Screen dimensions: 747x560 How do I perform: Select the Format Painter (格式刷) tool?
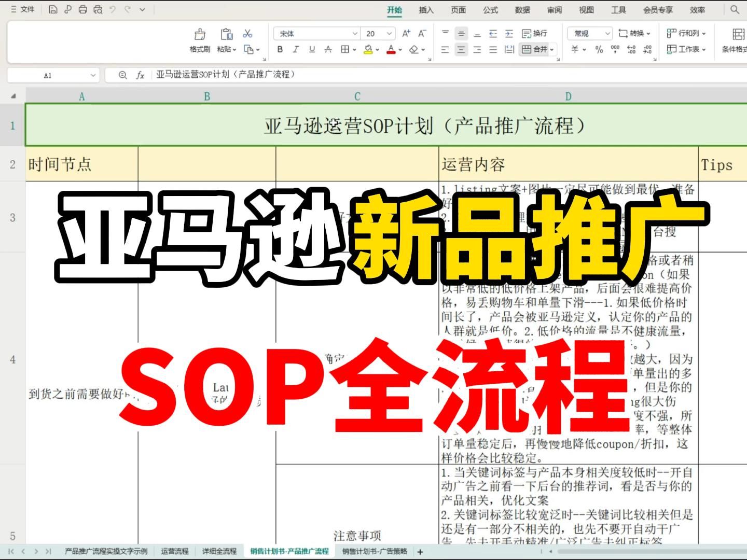coord(200,41)
